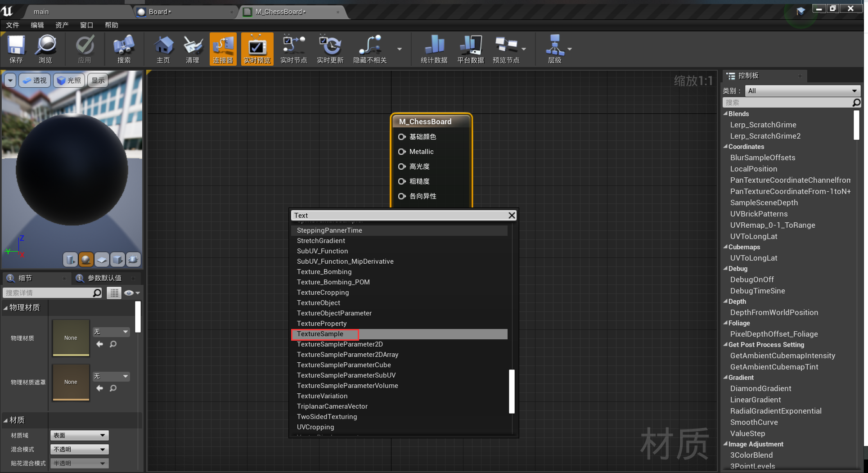Click the Save (保存) toolbar icon
The image size is (868, 473).
(16, 49)
